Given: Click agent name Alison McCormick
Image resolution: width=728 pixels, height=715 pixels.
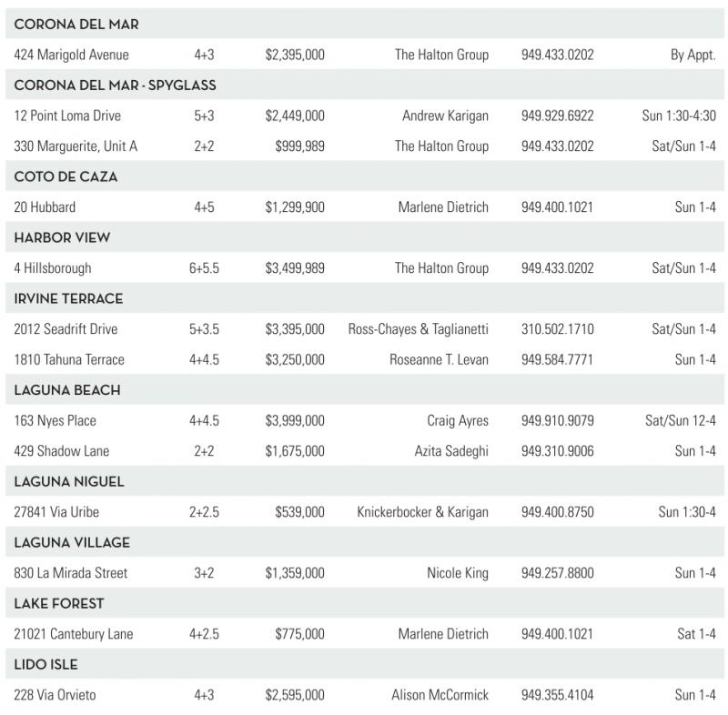Looking at the screenshot, I should [440, 695].
